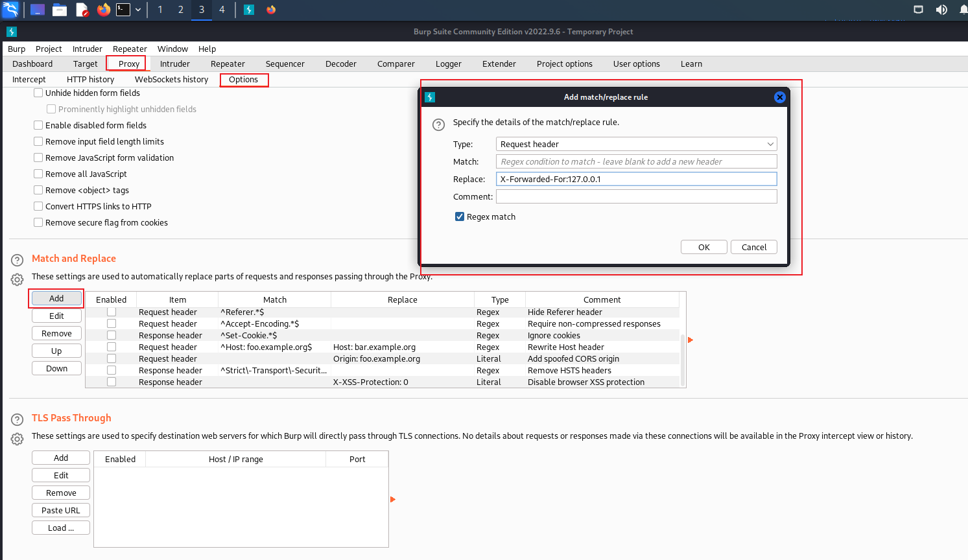
Task: Open help for TLS Pass Through section
Action: 18,420
